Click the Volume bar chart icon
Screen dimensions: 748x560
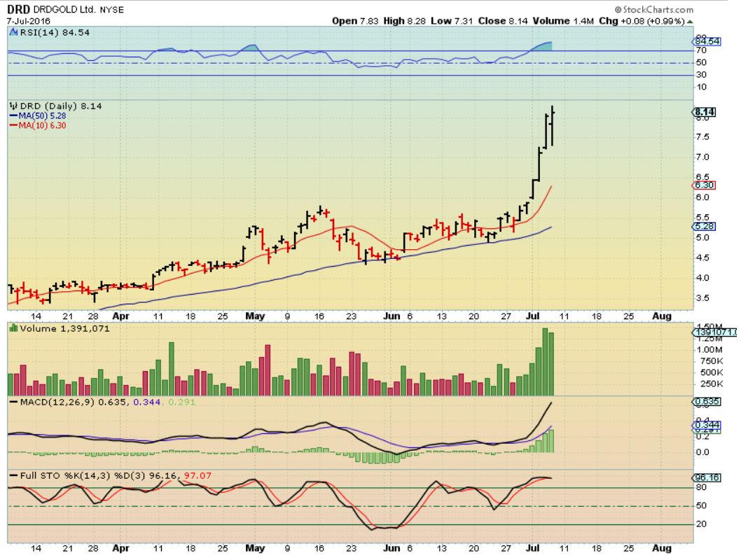14,328
